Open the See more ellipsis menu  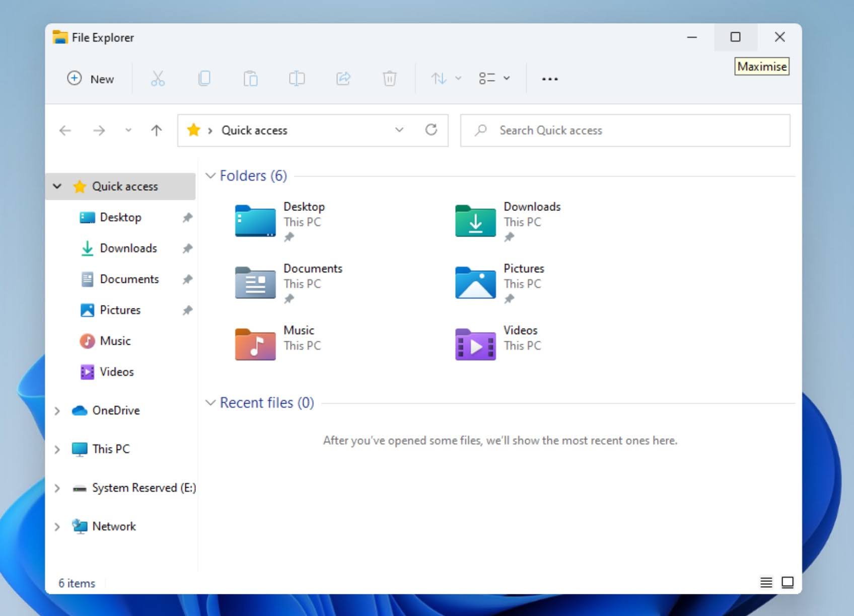coord(549,79)
